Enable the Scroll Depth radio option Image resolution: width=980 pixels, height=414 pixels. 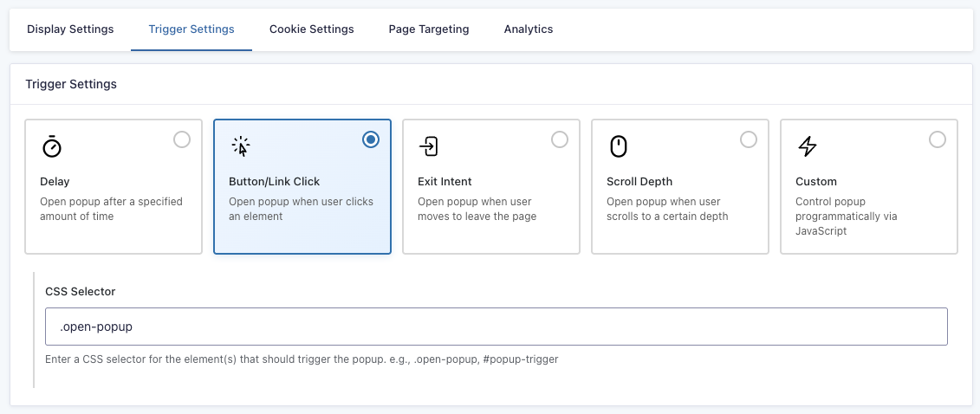tap(749, 139)
